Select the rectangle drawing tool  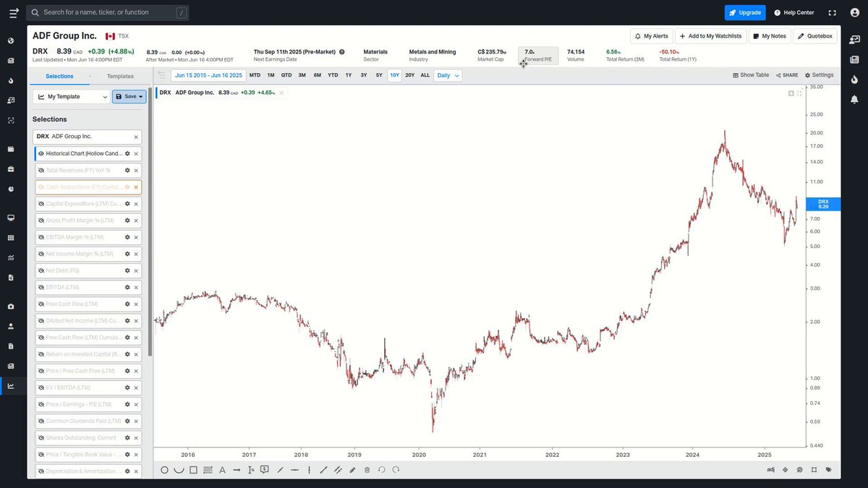point(193,470)
